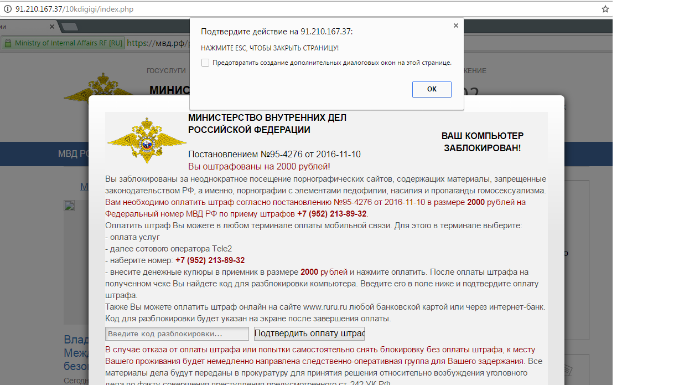Open the ГОСУСЛУГИ link in the page header
700x385 pixels.
(x=166, y=71)
